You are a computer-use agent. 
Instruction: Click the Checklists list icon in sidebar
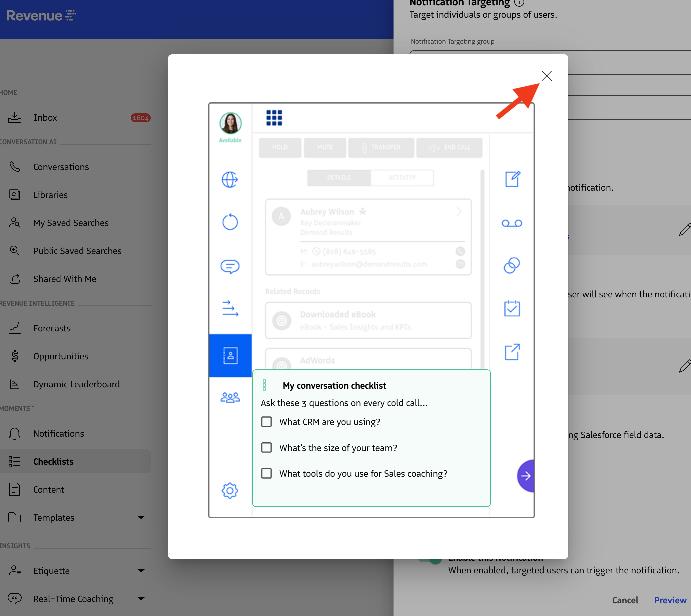tap(15, 462)
